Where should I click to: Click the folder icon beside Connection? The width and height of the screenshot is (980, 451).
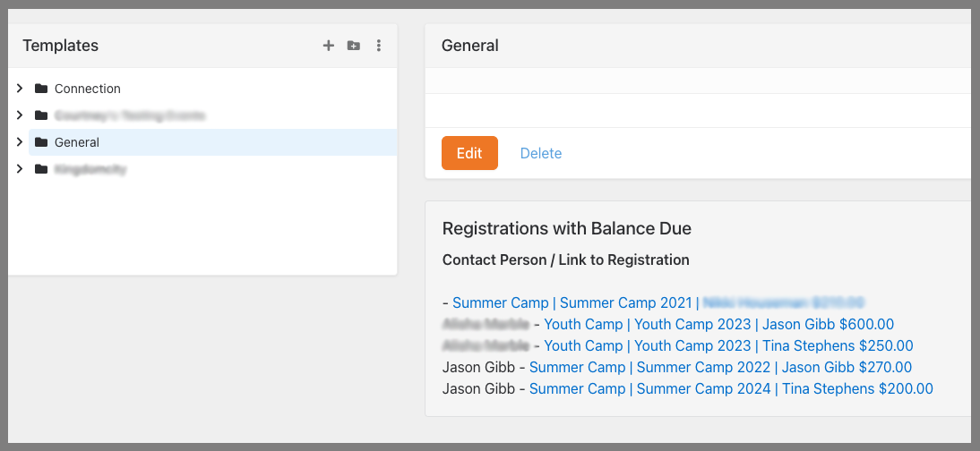pos(40,89)
